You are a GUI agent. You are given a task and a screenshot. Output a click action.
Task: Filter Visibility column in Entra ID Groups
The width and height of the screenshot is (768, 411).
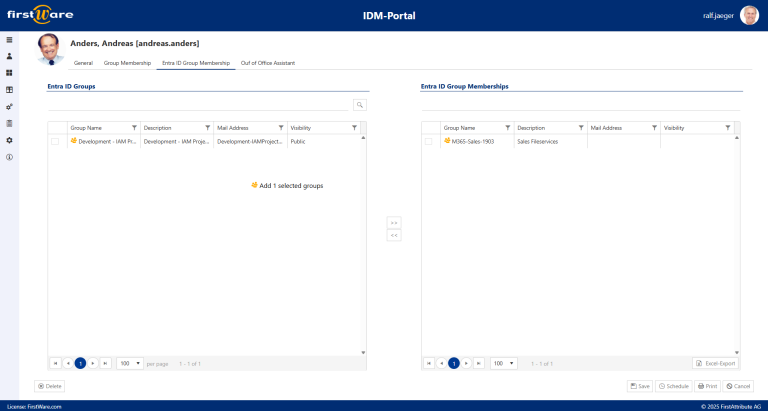click(x=354, y=128)
